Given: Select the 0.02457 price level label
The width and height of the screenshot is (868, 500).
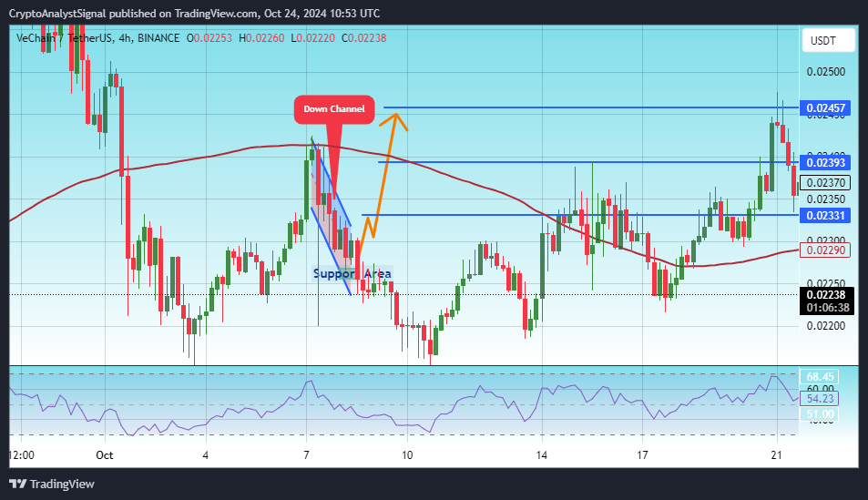Looking at the screenshot, I should (x=825, y=108).
